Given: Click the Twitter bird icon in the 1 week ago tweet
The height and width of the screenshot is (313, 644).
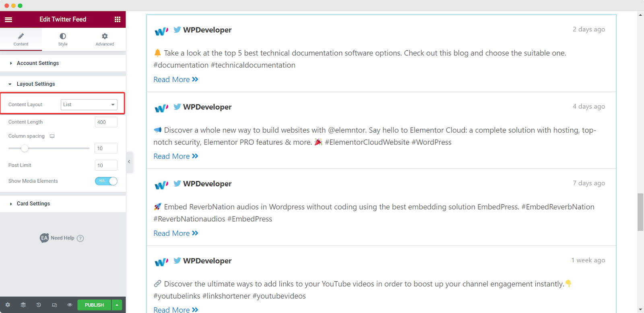Looking at the screenshot, I should pos(177,260).
